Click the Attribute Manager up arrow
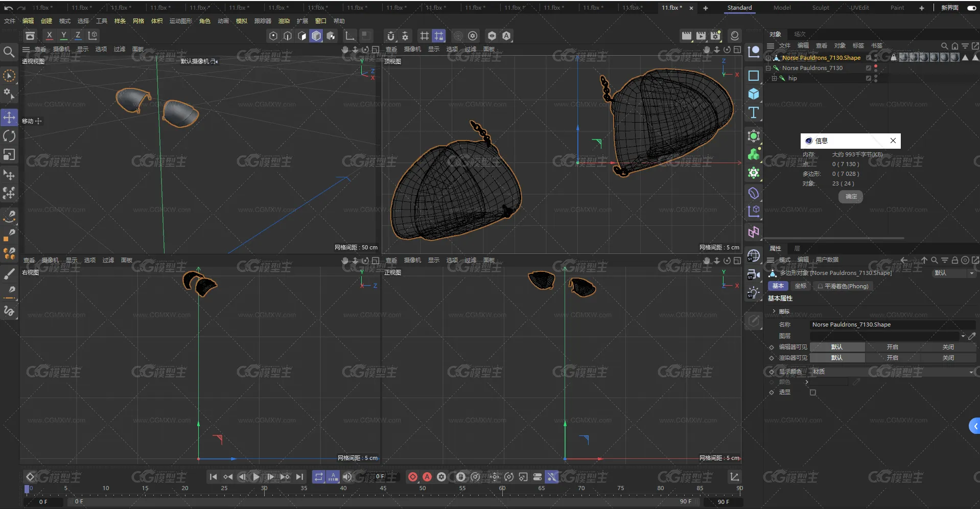 pos(924,260)
